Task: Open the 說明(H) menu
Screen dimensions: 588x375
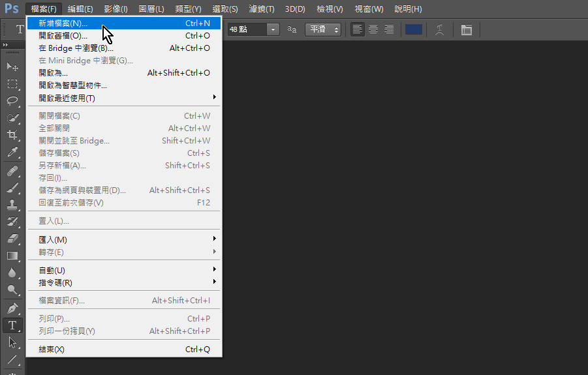Action: pyautogui.click(x=408, y=8)
